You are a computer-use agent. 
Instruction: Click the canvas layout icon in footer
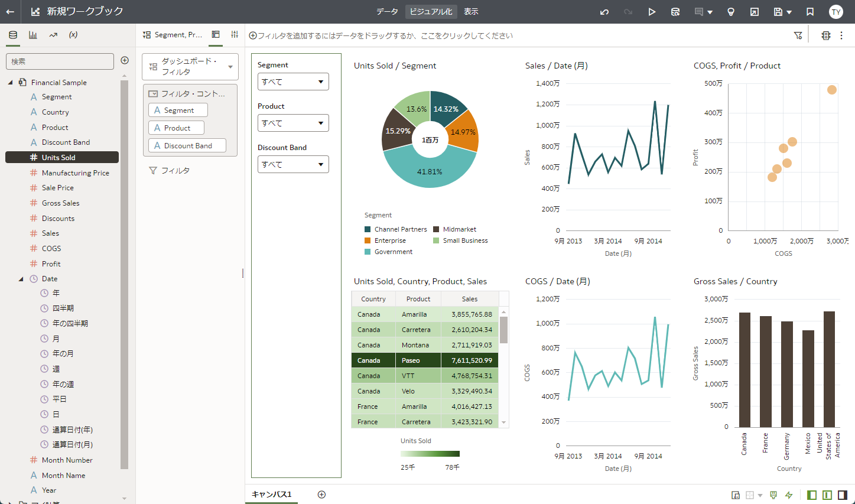[736, 495]
